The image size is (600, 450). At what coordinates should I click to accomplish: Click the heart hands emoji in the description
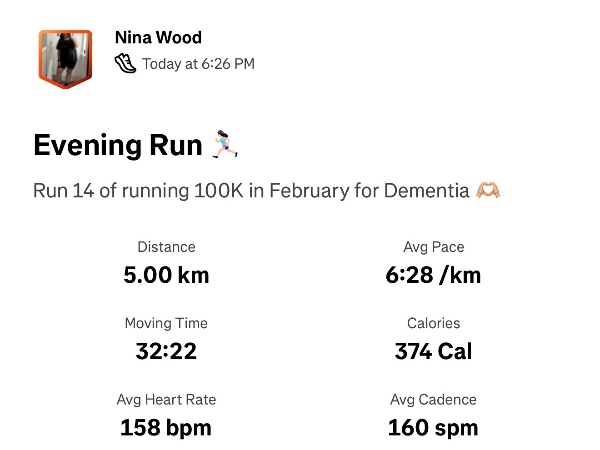pos(487,190)
